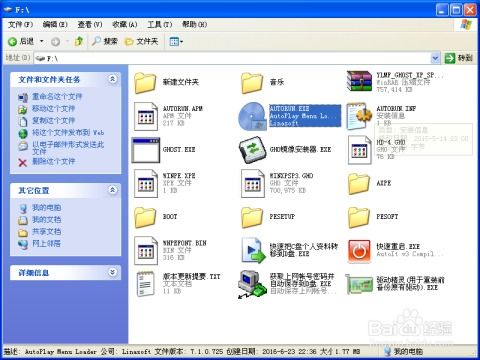The image size is (480, 360).
Task: Open the 查看(V) menu
Action: pos(90,24)
